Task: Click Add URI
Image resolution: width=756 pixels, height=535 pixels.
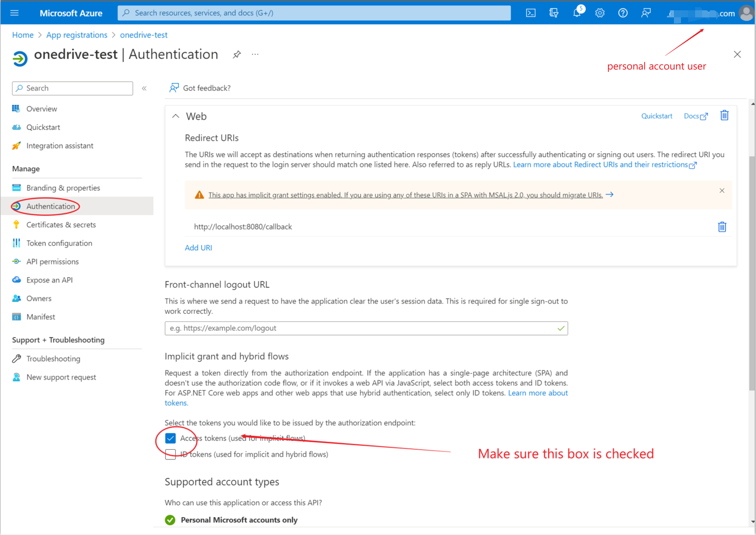Action: 198,248
